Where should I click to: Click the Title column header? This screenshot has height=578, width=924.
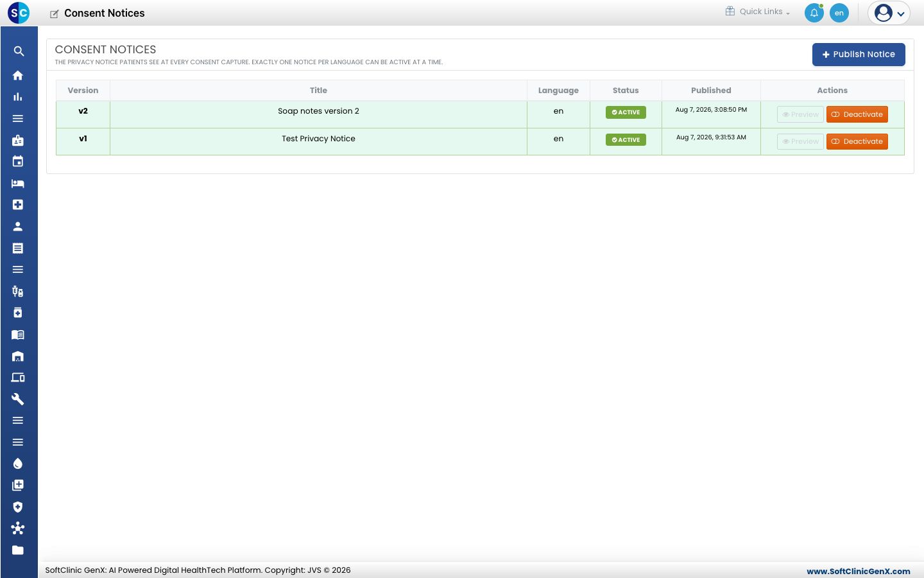[318, 91]
